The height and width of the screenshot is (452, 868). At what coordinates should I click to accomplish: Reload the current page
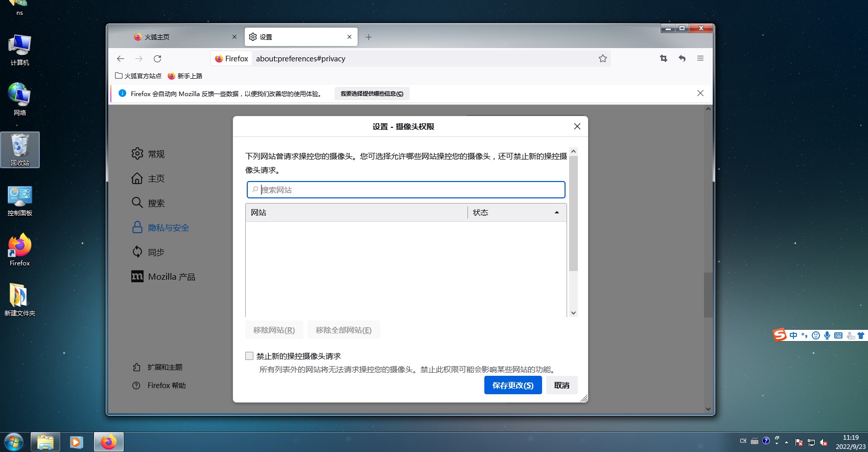point(157,59)
